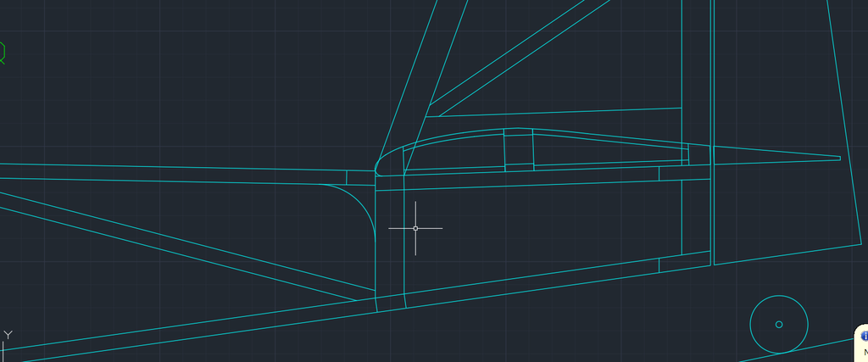Screen dimensions: 868x362
Task: Click the blue info icon in the notification balloon
Action: click(864, 336)
